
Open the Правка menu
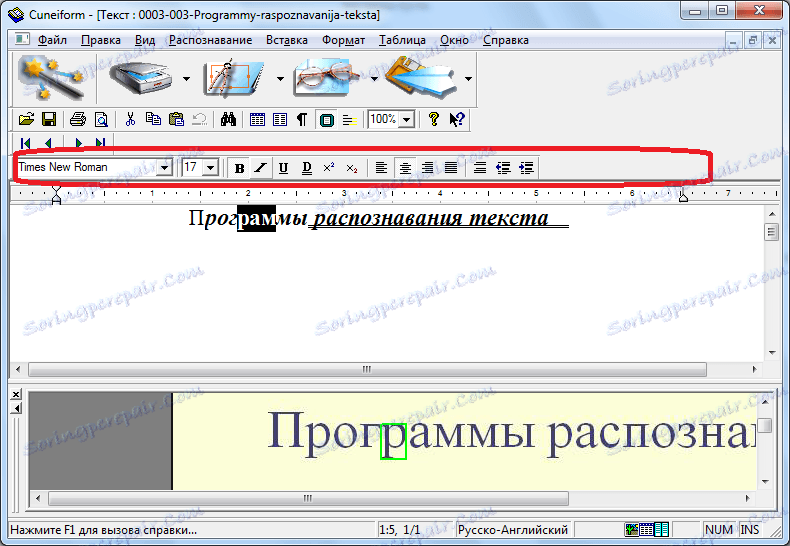click(x=101, y=40)
